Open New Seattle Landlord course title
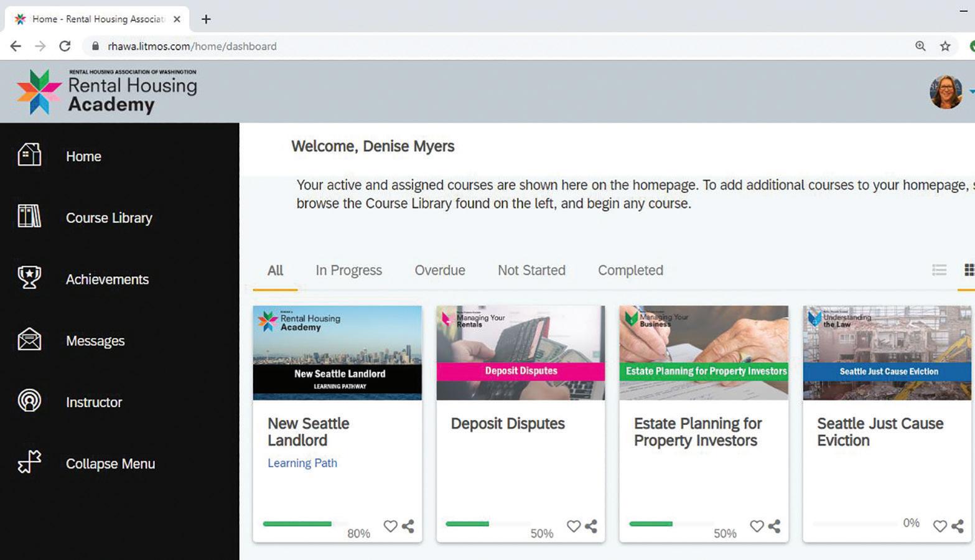This screenshot has height=560, width=975. [x=309, y=432]
